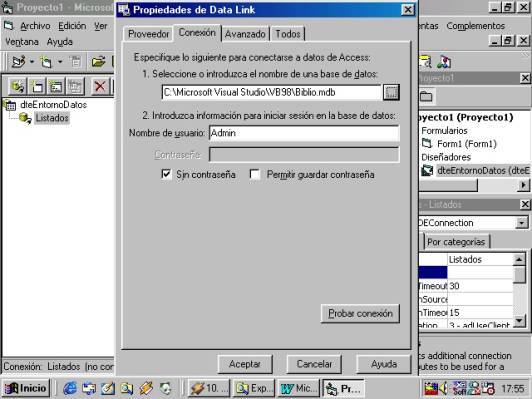This screenshot has height=399, width=532.
Task: Click the Inicio start button
Action: click(26, 388)
